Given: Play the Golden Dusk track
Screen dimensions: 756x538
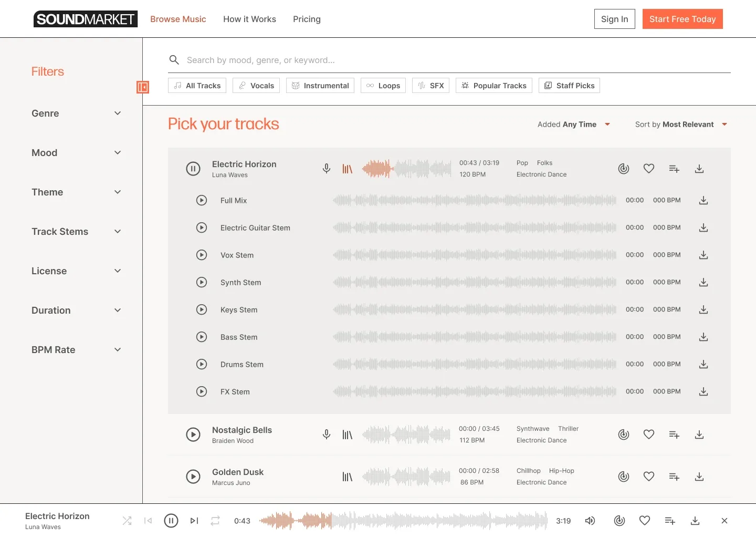Looking at the screenshot, I should [x=193, y=477].
